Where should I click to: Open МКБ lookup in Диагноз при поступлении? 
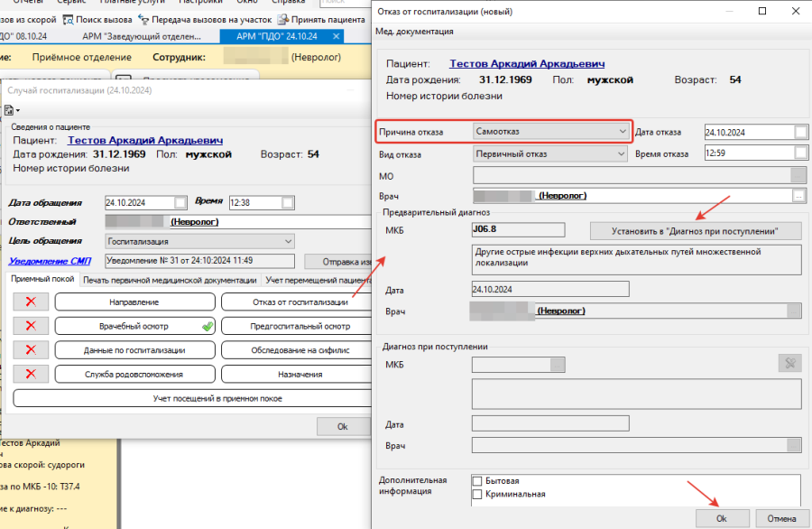[x=558, y=365]
